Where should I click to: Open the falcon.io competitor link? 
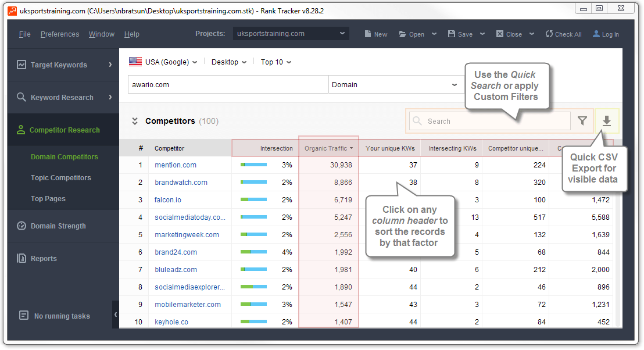pos(167,199)
